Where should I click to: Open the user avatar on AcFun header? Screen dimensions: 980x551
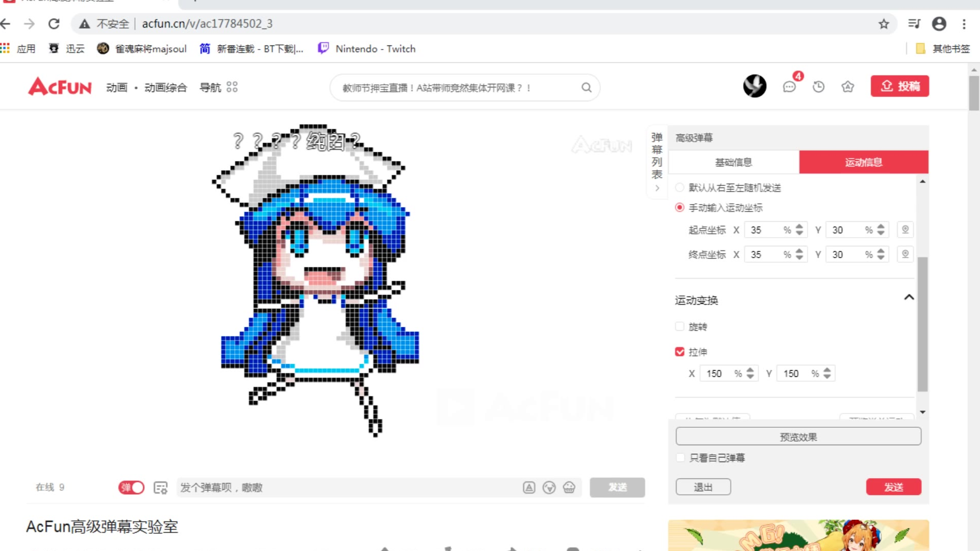click(x=754, y=86)
